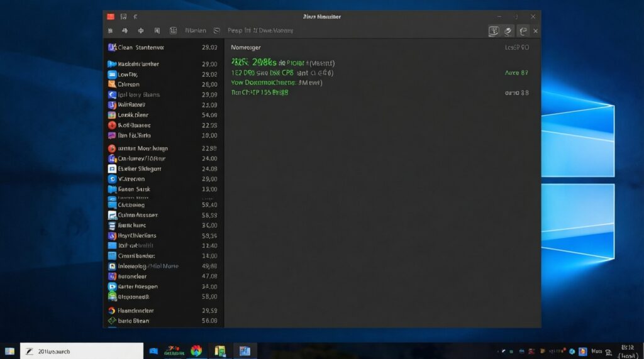This screenshot has height=359, width=644.
Task: Click the red icon in the title bar
Action: pos(111,16)
